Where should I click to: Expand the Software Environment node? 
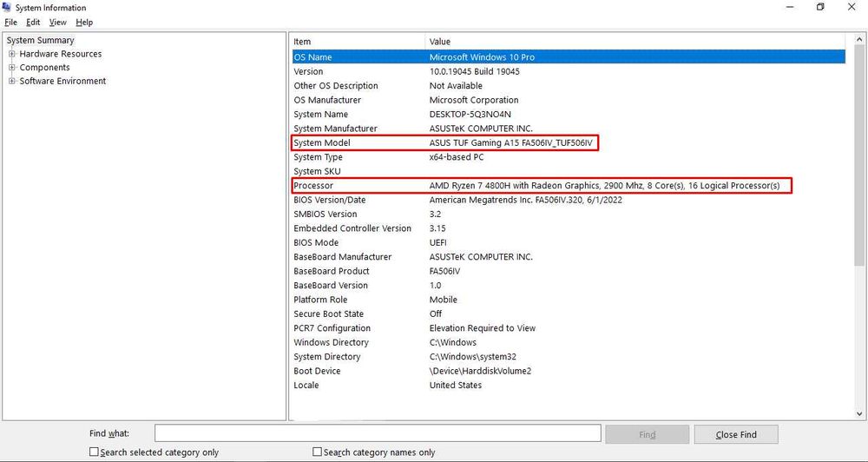(11, 81)
